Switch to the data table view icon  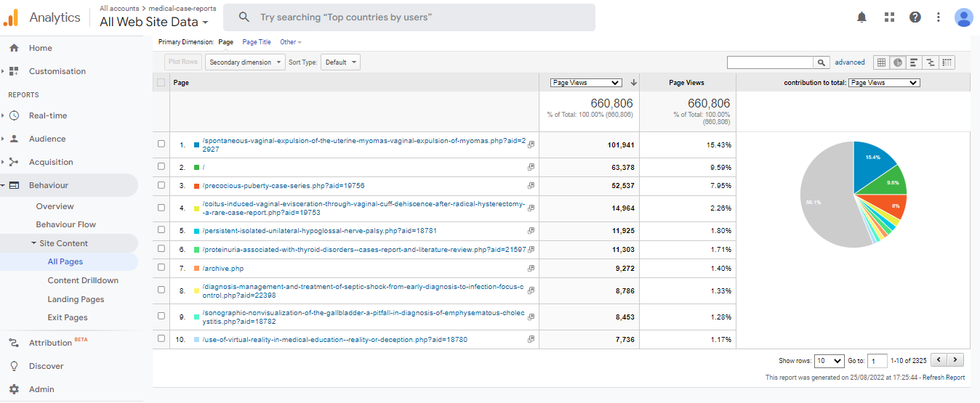point(881,62)
